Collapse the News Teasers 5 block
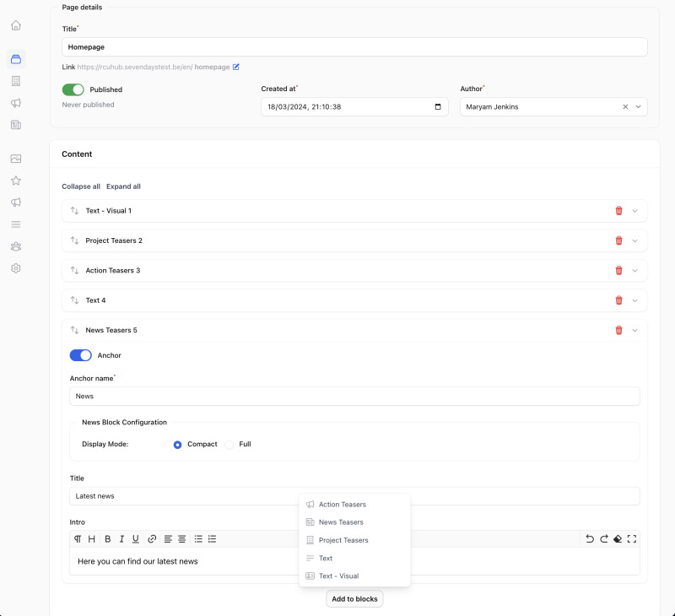675x616 pixels. pos(635,331)
